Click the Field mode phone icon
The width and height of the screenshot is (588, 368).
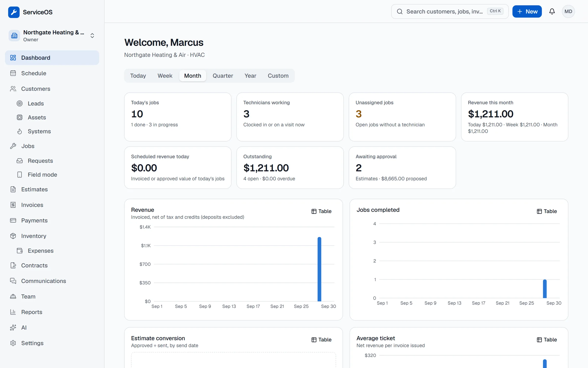pyautogui.click(x=20, y=174)
